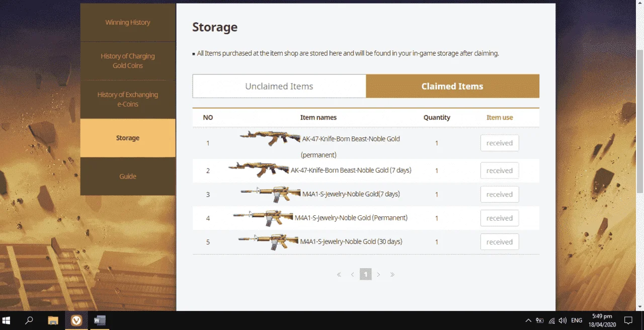Image resolution: width=644 pixels, height=330 pixels.
Task: Show hidden system tray icons
Action: click(x=528, y=320)
